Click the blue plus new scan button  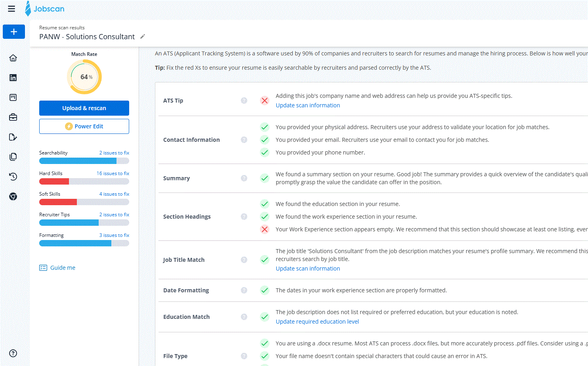click(x=14, y=32)
